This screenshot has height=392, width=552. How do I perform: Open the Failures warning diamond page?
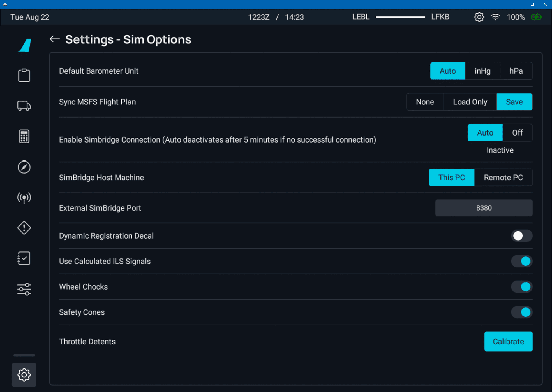[x=24, y=228]
